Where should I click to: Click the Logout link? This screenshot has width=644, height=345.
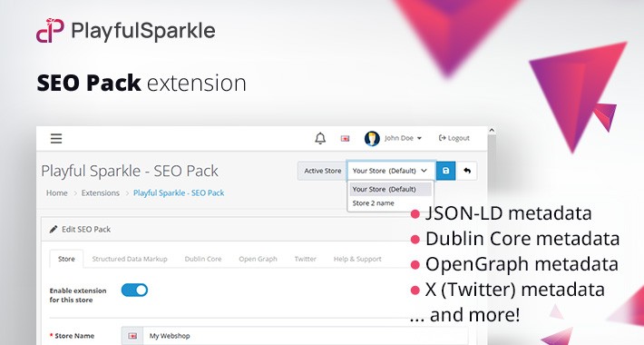pos(454,138)
